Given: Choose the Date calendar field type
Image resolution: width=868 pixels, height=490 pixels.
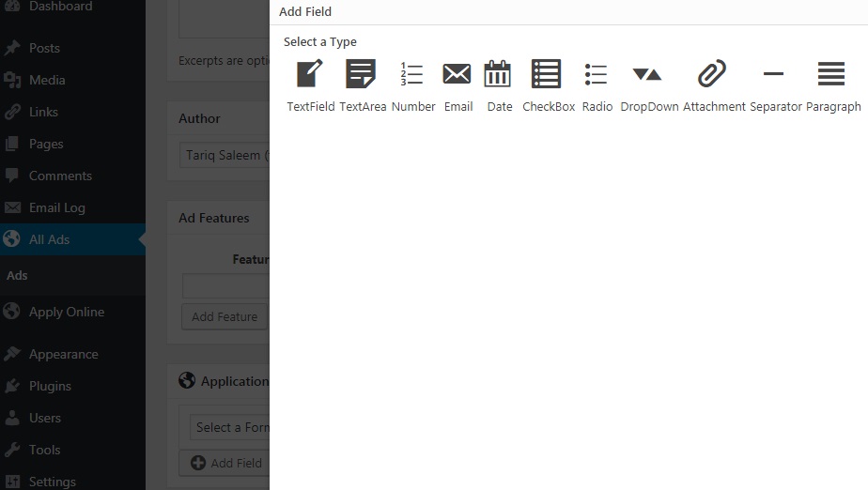Looking at the screenshot, I should [x=498, y=74].
